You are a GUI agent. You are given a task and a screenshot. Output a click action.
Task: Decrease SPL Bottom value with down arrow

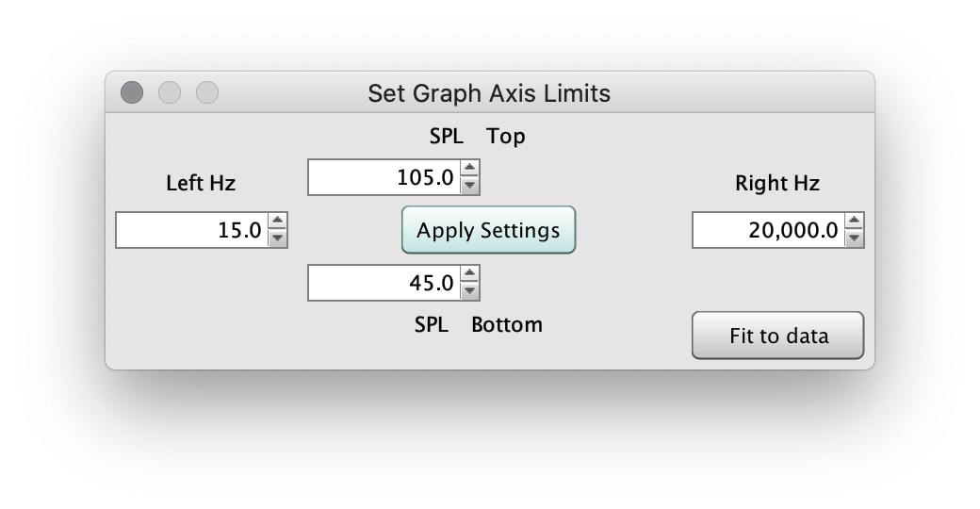469,290
